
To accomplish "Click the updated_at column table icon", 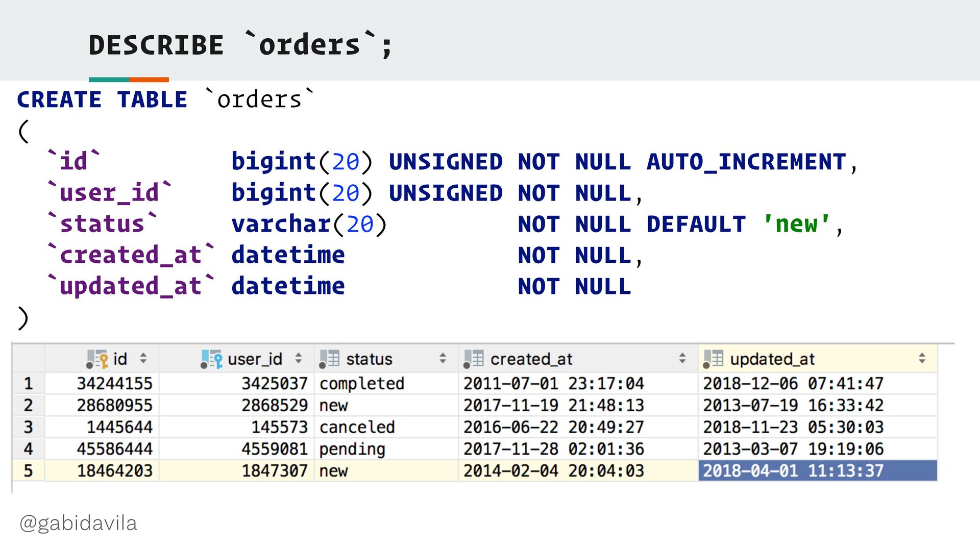I will [x=713, y=359].
